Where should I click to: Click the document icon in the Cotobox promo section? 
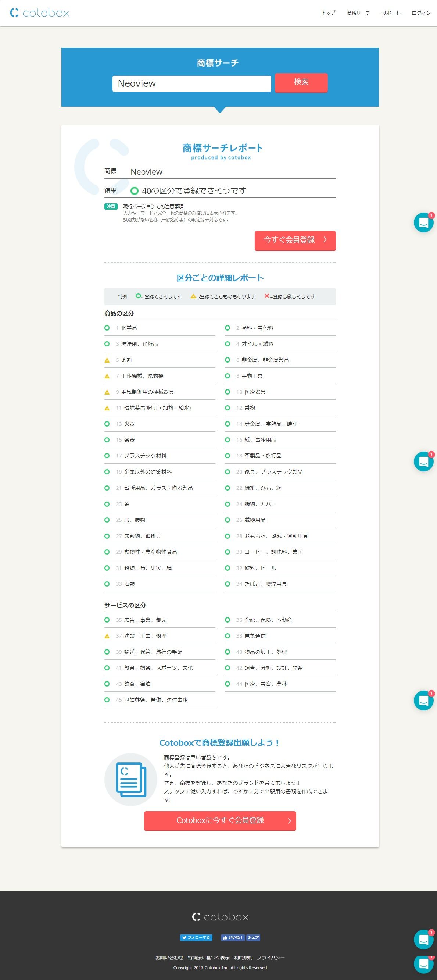pyautogui.click(x=130, y=780)
